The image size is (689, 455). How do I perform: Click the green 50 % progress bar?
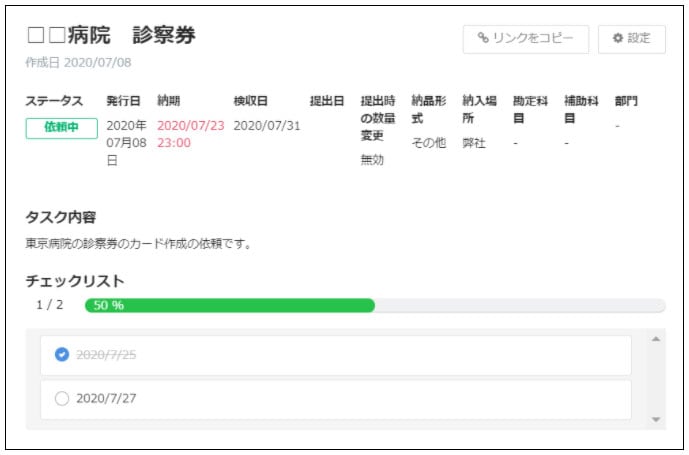(229, 305)
